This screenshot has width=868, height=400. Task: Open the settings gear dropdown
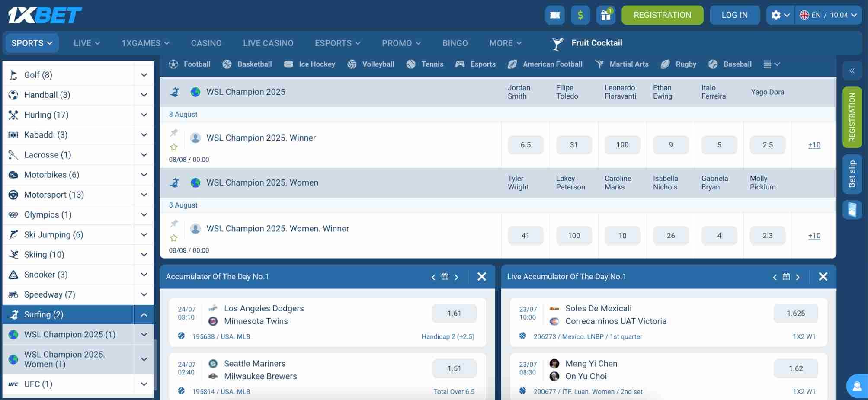(x=780, y=15)
